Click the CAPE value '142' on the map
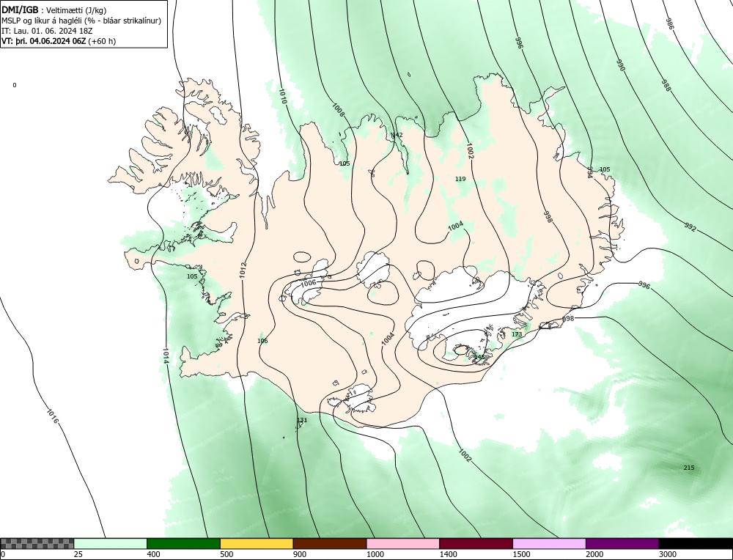The height and width of the screenshot is (560, 733). pyautogui.click(x=397, y=135)
